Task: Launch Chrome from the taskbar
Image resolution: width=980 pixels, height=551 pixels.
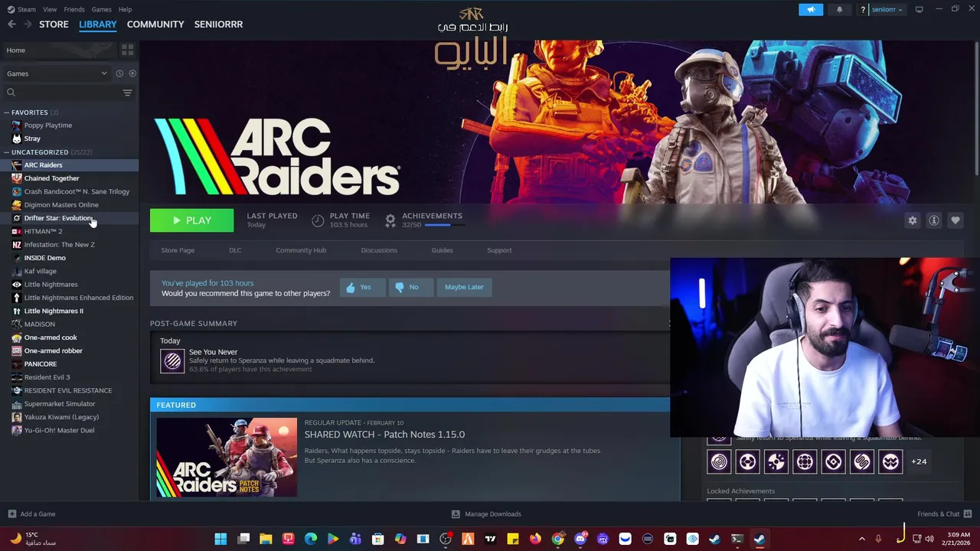Action: point(558,539)
